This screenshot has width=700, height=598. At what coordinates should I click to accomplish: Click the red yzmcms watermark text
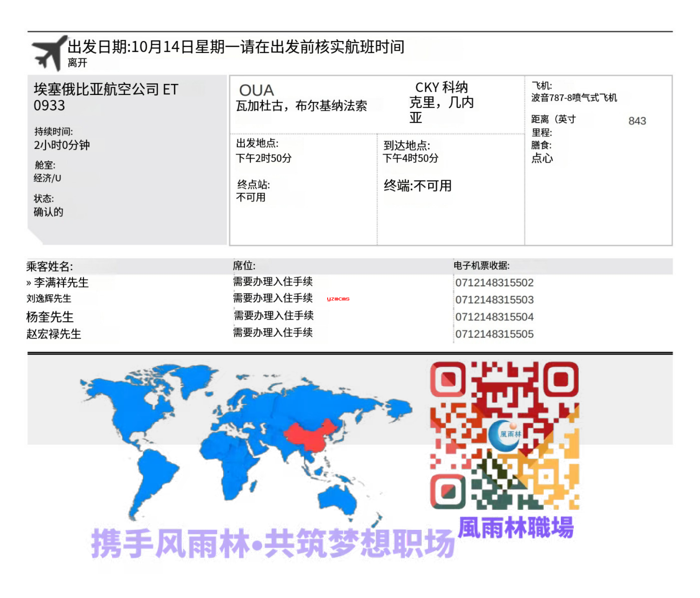coord(338,299)
